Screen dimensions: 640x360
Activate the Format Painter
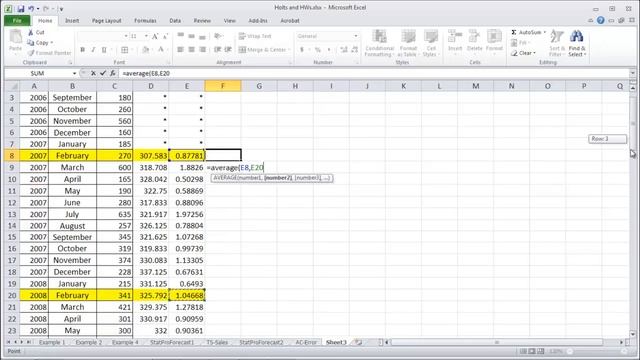49,53
